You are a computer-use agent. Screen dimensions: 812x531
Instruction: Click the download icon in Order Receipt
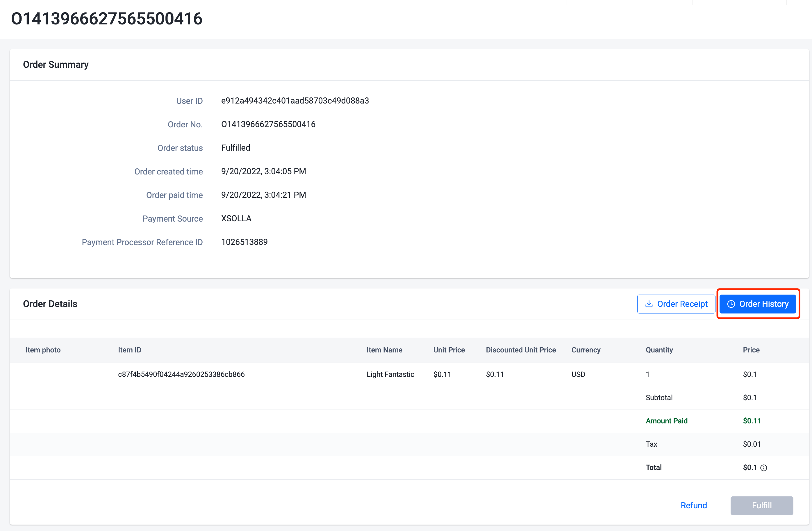[x=649, y=304]
